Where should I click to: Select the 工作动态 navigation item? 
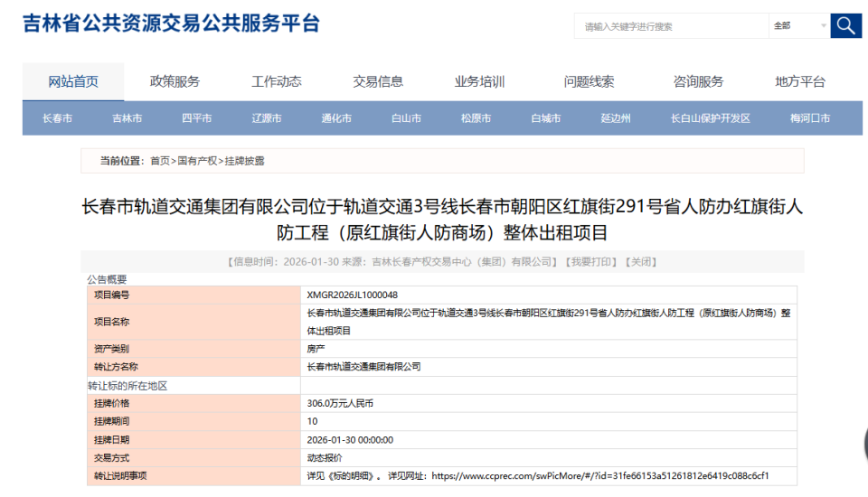tap(277, 81)
